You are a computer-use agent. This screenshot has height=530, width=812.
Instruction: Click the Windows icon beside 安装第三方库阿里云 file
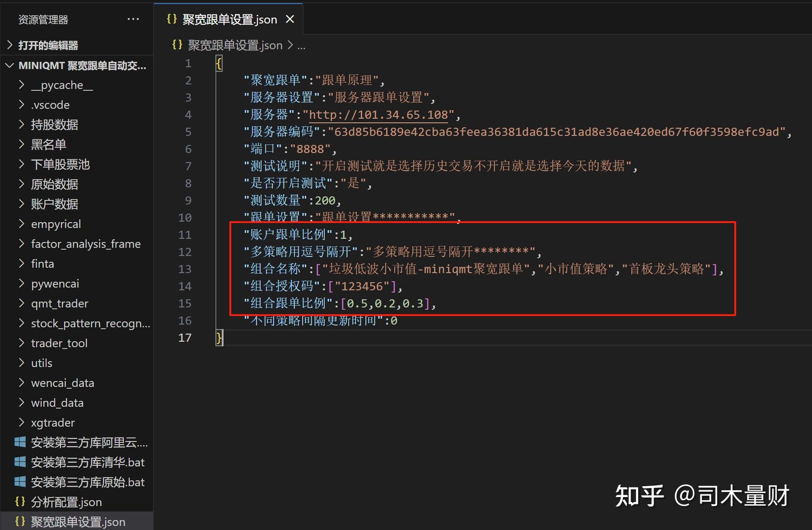point(19,442)
